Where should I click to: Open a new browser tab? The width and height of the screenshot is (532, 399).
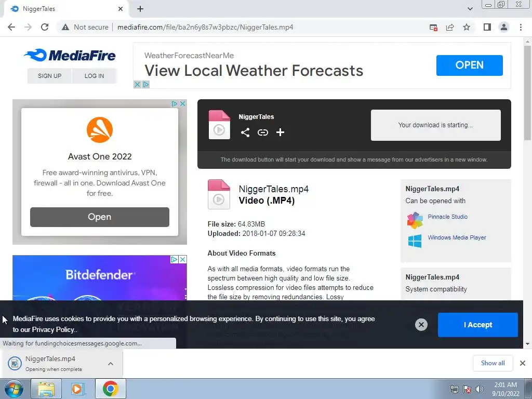(x=140, y=9)
